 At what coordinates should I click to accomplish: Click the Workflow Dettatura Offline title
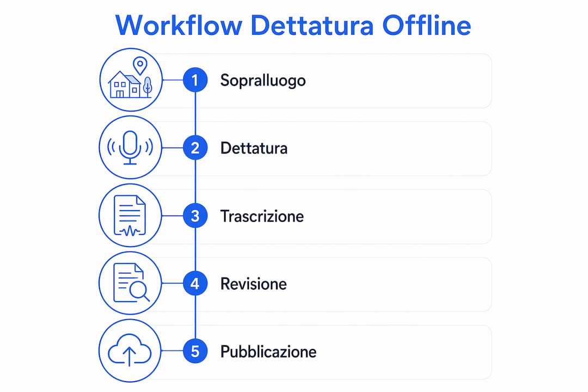(293, 26)
